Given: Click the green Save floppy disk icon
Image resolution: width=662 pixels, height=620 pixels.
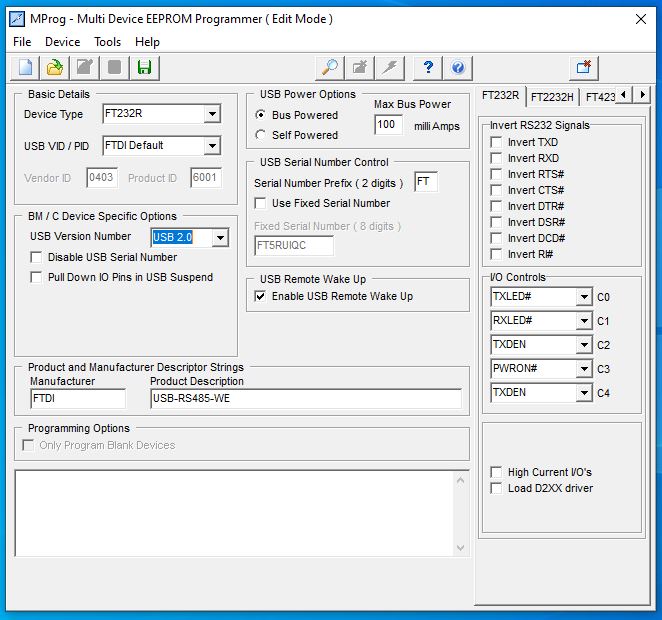Looking at the screenshot, I should (144, 68).
